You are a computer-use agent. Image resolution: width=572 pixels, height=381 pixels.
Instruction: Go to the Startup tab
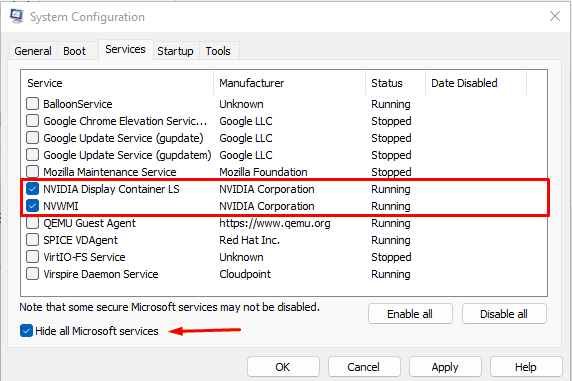(175, 51)
